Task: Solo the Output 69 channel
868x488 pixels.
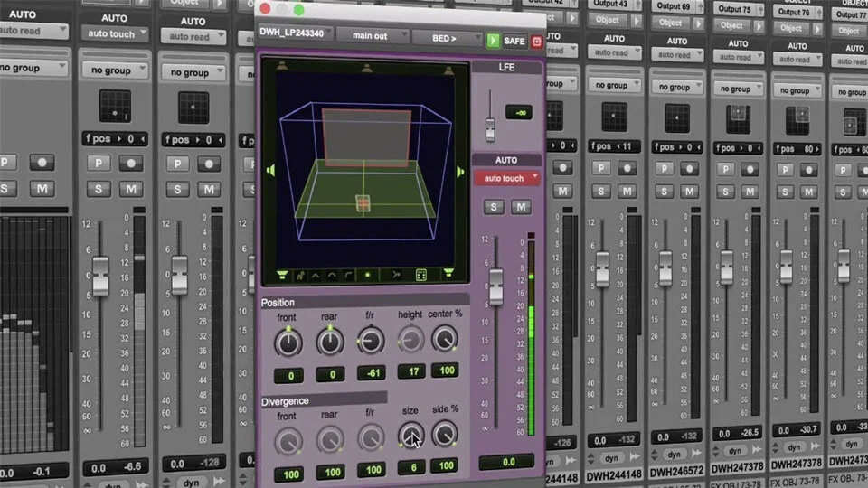Action: [x=664, y=192]
